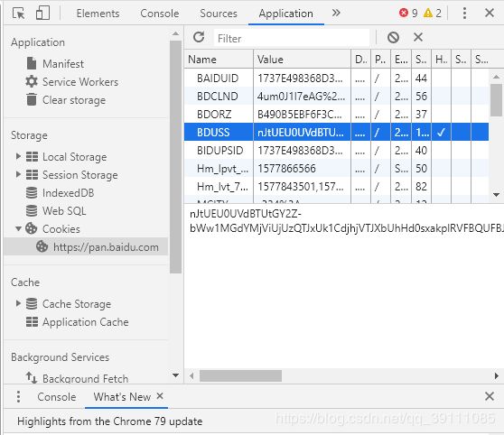
Task: Toggle the device toolbar icon
Action: (x=42, y=14)
